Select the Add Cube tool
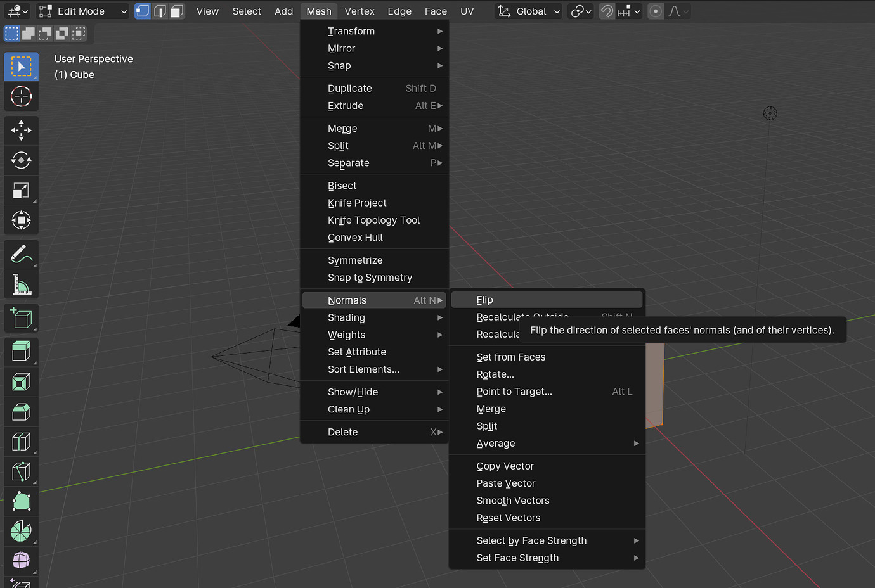This screenshot has height=588, width=875. [x=21, y=317]
